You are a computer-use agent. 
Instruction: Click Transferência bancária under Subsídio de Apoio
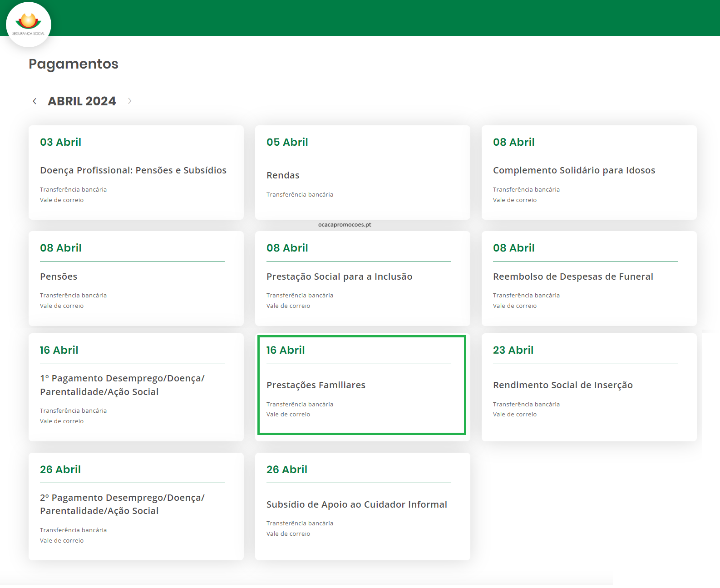tap(300, 523)
